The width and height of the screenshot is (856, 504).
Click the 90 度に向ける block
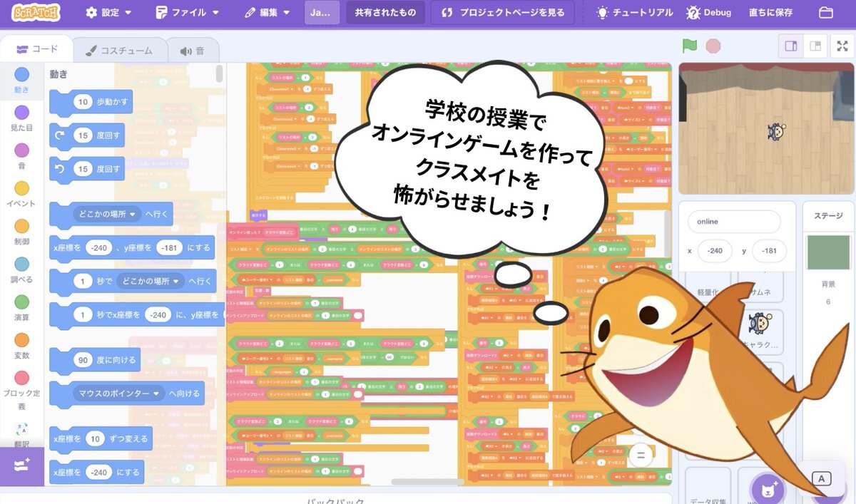tap(95, 360)
